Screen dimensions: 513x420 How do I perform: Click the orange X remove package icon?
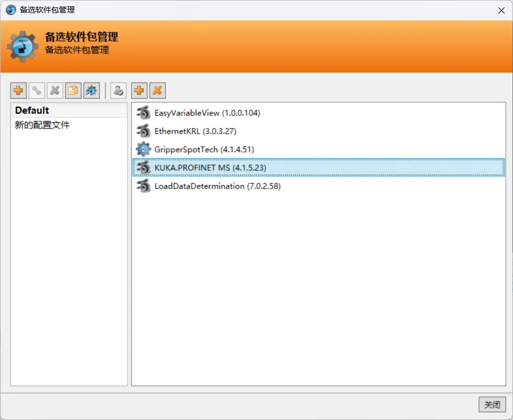click(x=158, y=90)
